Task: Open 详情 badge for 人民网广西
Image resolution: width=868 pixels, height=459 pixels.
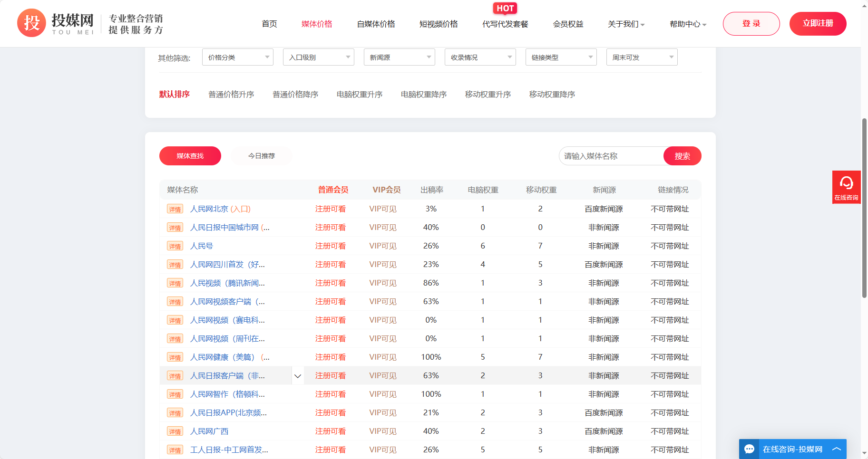Action: (x=175, y=431)
